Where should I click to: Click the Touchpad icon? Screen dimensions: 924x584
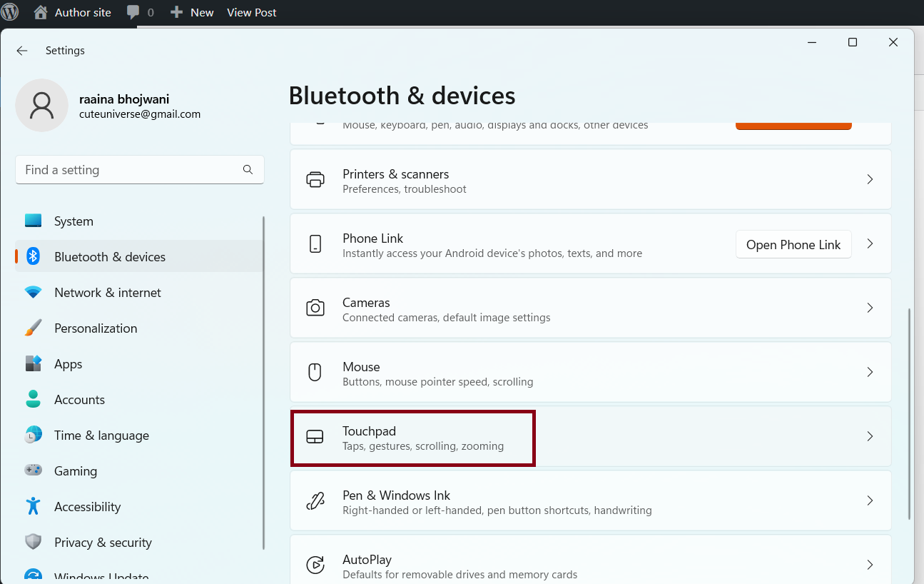[x=315, y=437]
